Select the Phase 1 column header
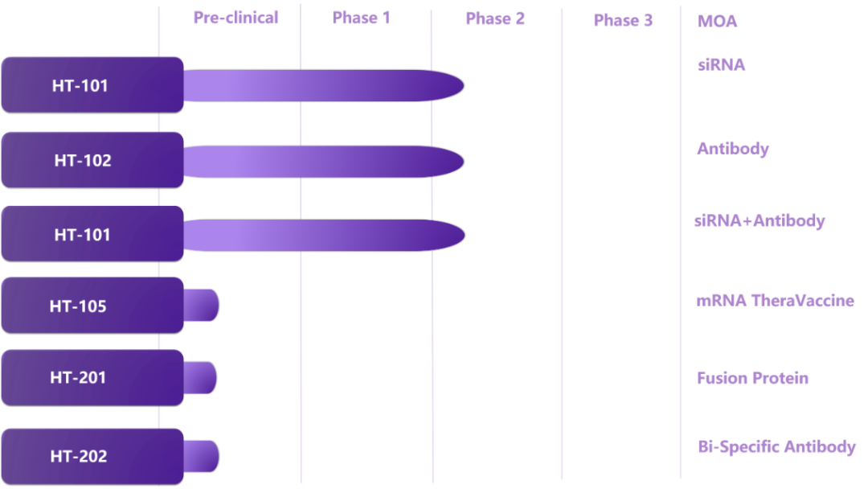 361,18
